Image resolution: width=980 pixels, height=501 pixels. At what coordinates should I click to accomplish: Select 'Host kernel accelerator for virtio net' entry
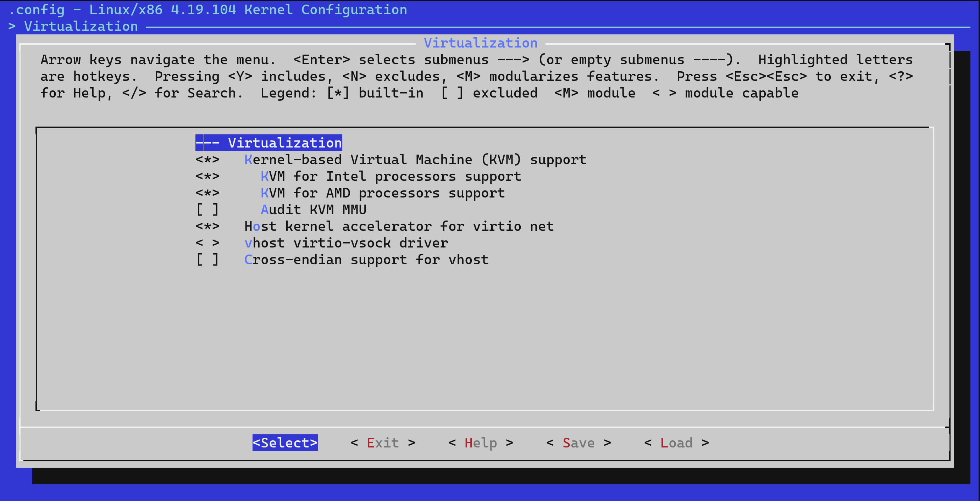(x=399, y=226)
